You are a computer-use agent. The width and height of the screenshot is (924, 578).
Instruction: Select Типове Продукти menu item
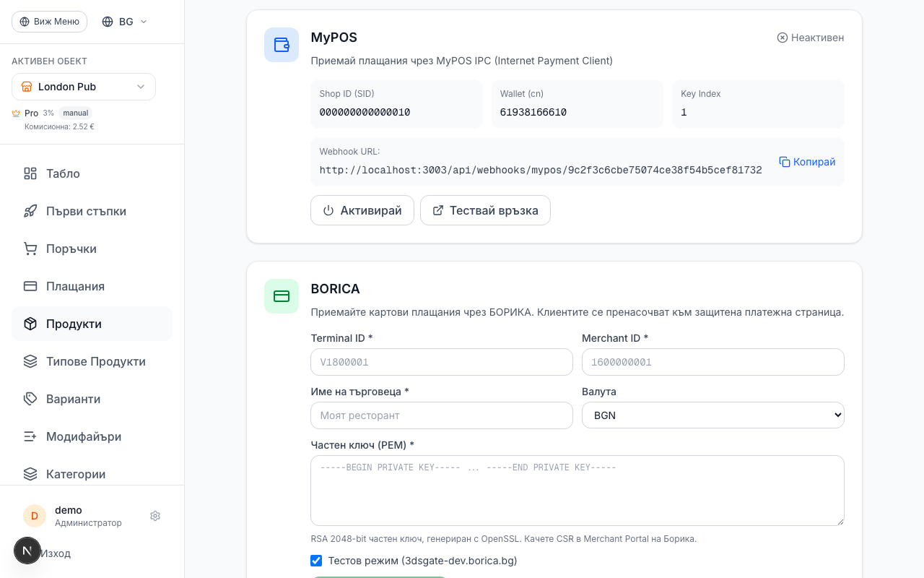click(x=96, y=361)
